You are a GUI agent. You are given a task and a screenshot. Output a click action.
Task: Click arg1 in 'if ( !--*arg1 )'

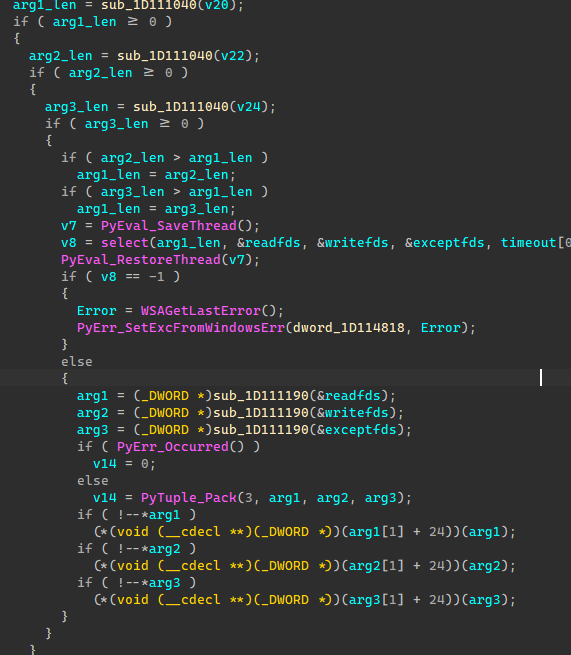[x=165, y=515]
